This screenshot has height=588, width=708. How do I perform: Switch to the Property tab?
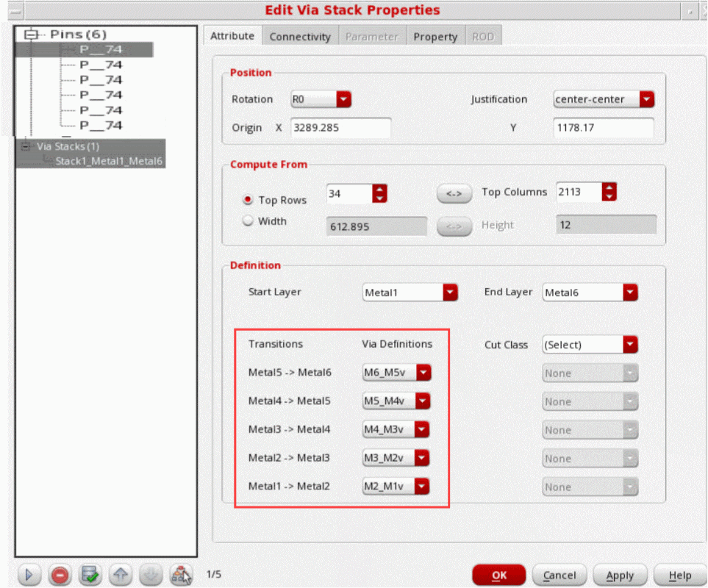(435, 37)
